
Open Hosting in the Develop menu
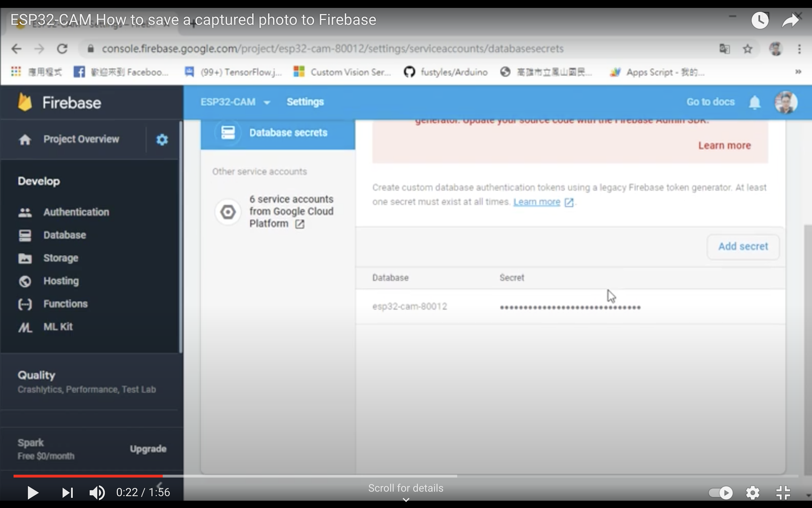[x=49, y=281]
